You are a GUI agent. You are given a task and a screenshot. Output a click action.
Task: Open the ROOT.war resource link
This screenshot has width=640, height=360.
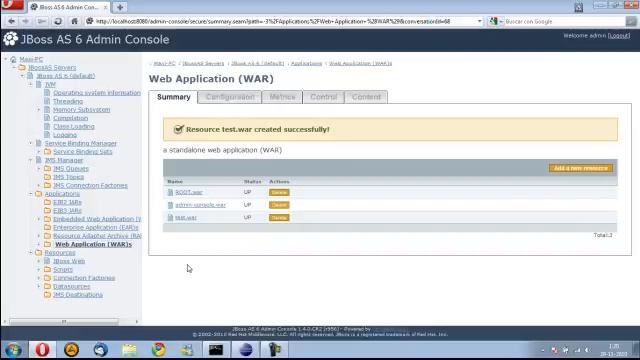point(189,192)
